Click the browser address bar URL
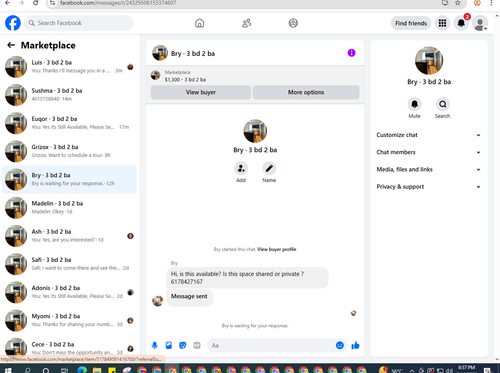The height and width of the screenshot is (373, 500). click(x=118, y=3)
